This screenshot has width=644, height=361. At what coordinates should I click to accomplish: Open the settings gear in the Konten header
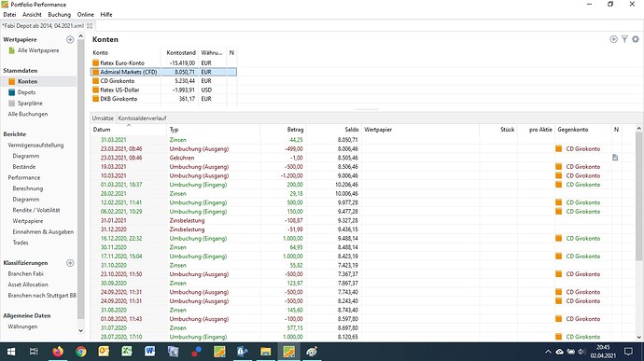pos(636,39)
